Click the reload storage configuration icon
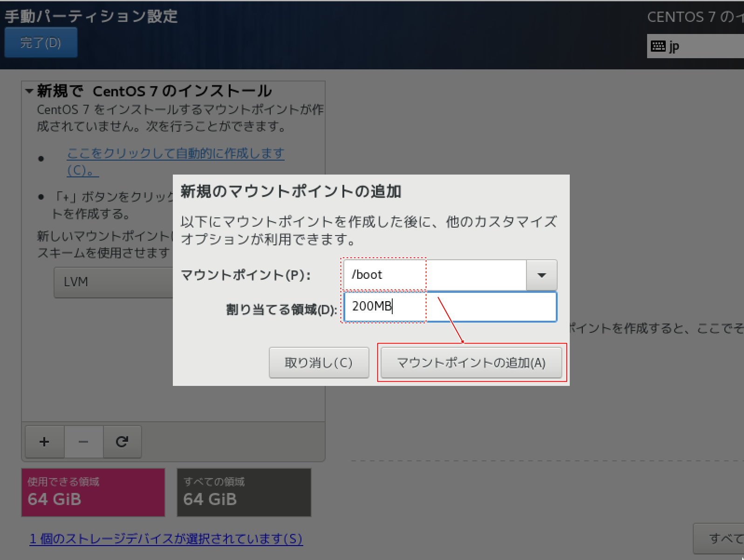This screenshot has width=744, height=560. pyautogui.click(x=122, y=441)
